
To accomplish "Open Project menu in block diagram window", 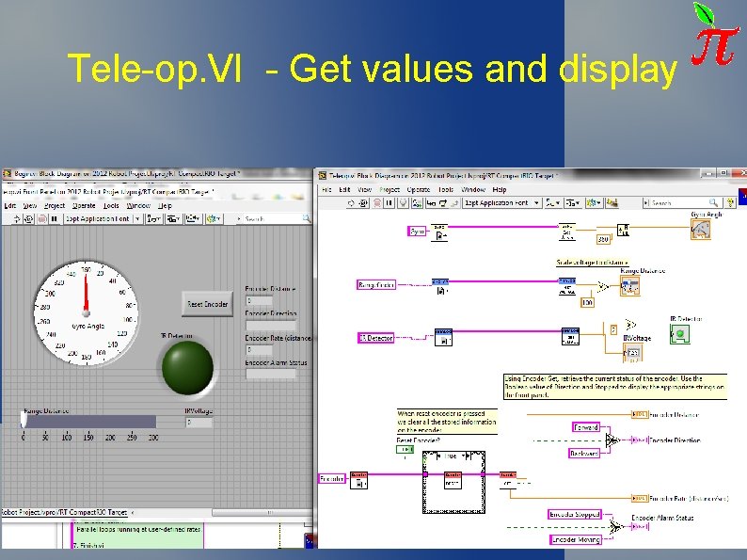I will [x=389, y=190].
